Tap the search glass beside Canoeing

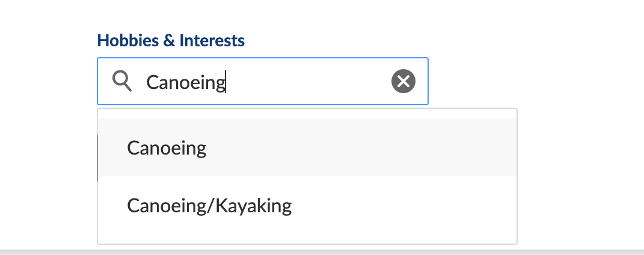click(123, 81)
